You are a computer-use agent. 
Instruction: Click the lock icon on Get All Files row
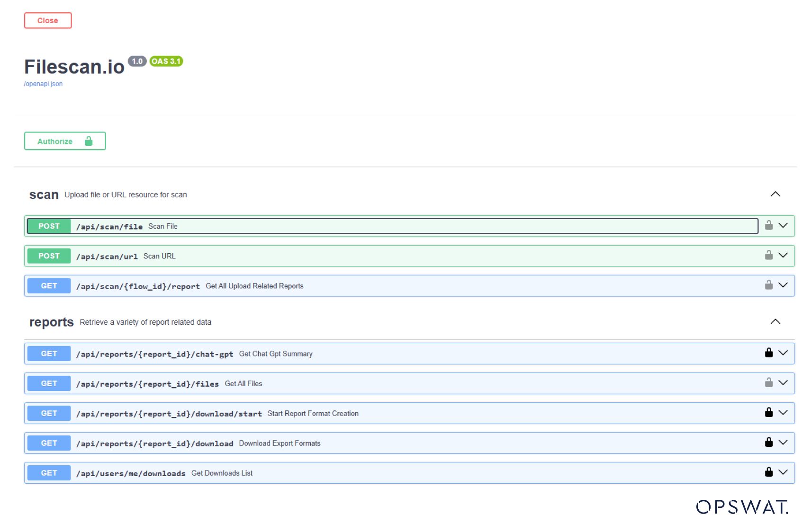pyautogui.click(x=768, y=383)
